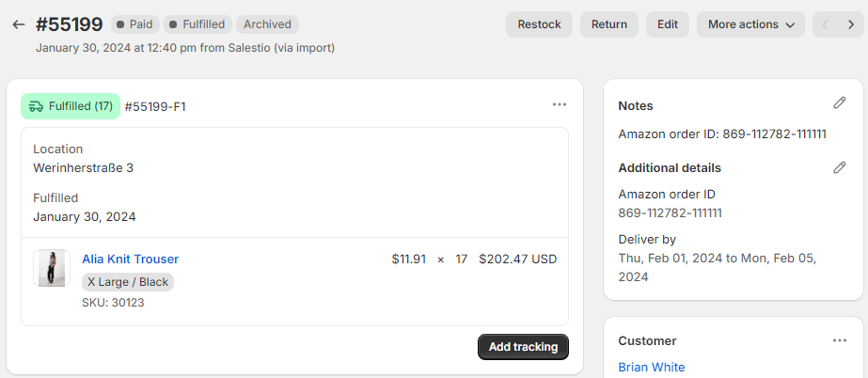Image resolution: width=868 pixels, height=378 pixels.
Task: Click the X Large / Black variant tag
Action: (128, 282)
